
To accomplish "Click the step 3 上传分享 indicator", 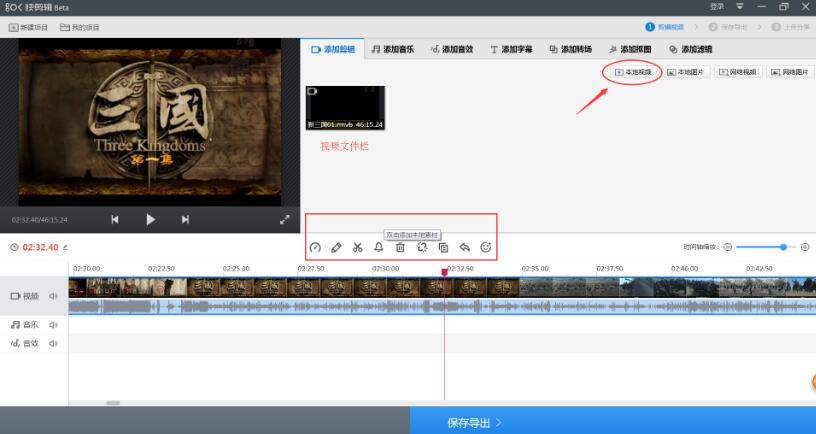I will 790,27.
